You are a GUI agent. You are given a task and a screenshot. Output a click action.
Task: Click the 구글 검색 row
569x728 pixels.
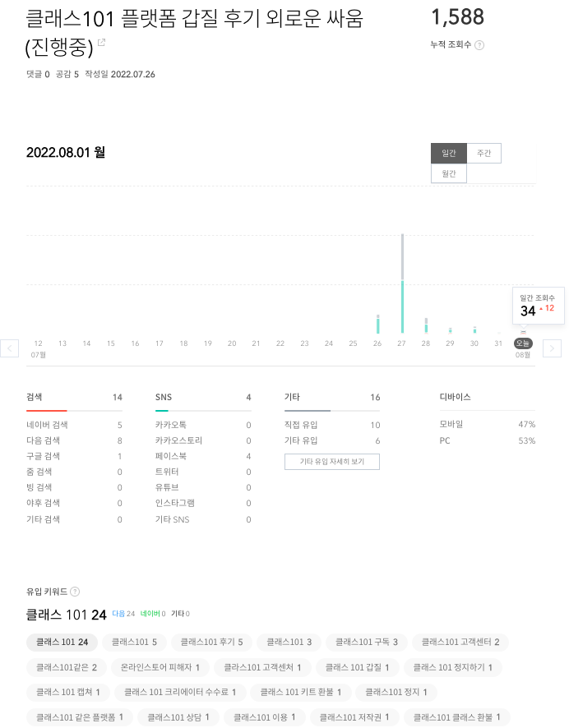[x=74, y=456]
